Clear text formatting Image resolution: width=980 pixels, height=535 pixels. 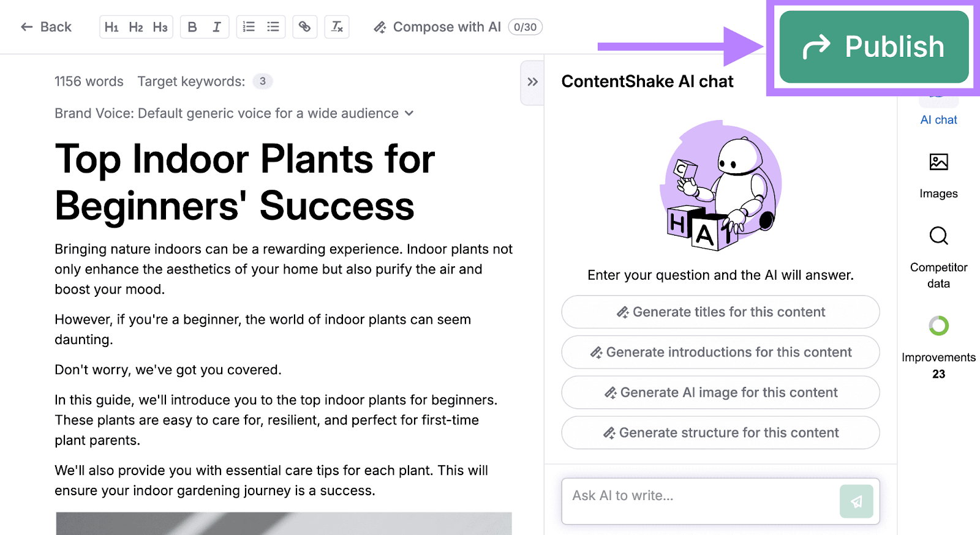pyautogui.click(x=337, y=27)
